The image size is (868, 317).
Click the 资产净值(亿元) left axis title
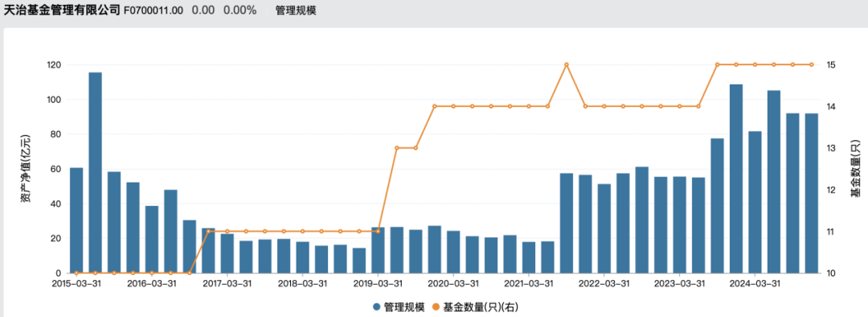click(25, 168)
